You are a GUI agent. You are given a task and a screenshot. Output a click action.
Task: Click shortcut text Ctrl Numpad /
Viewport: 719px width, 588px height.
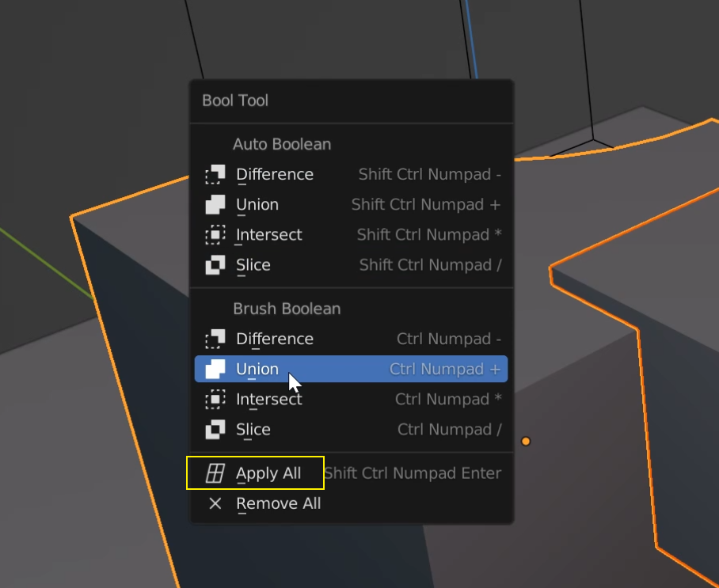(x=450, y=430)
